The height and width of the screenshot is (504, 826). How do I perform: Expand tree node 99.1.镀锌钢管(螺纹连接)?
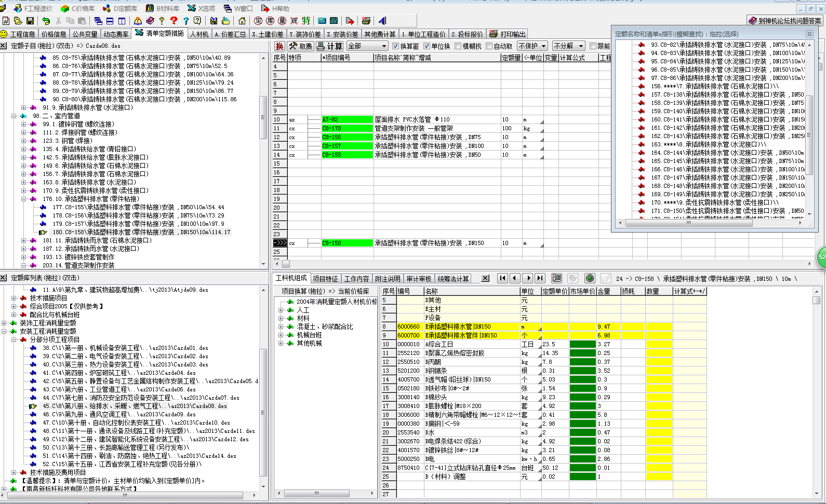tap(24, 124)
